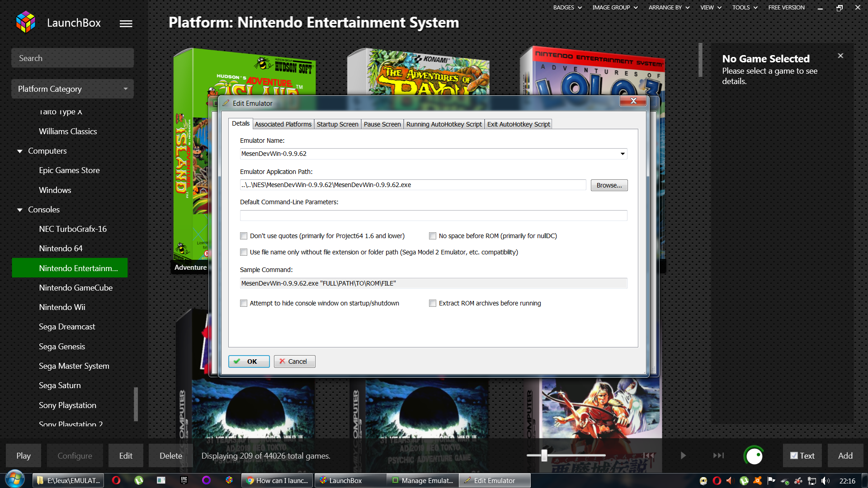The height and width of the screenshot is (488, 868).
Task: Open Opera from the taskbar
Action: click(116, 480)
